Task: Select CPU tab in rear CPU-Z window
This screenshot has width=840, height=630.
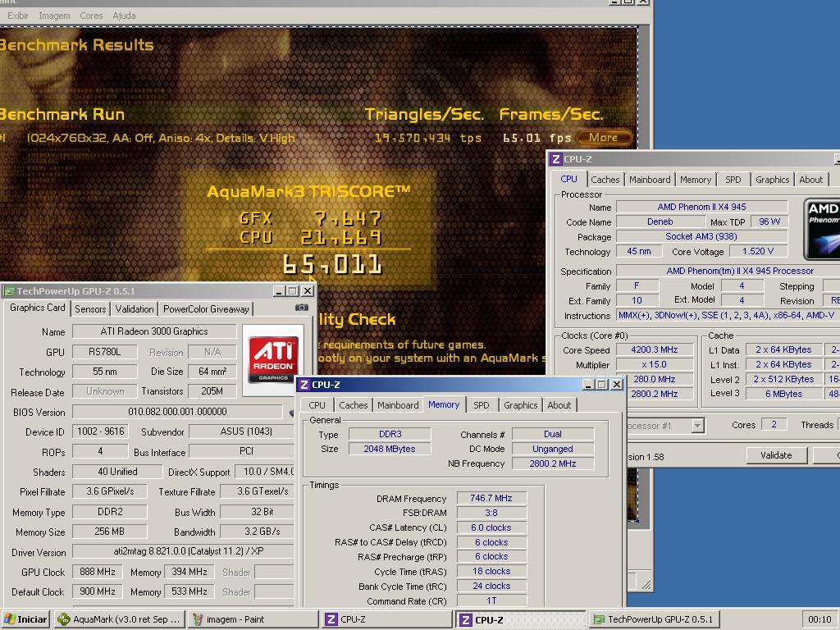Action: pyautogui.click(x=569, y=179)
